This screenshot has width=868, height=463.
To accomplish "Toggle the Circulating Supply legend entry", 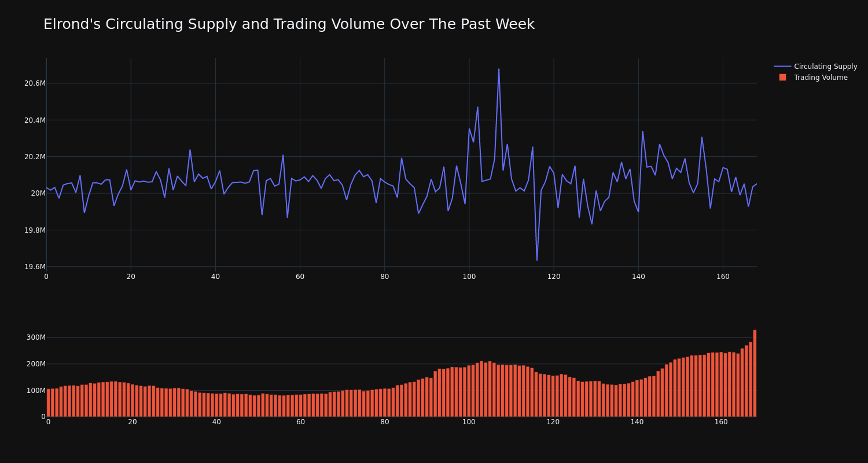I will (815, 67).
